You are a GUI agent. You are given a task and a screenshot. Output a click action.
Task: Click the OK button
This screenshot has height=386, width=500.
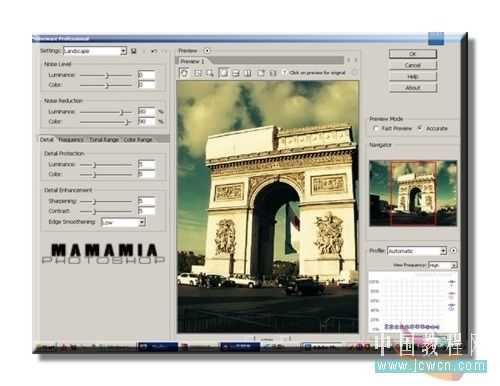click(413, 54)
